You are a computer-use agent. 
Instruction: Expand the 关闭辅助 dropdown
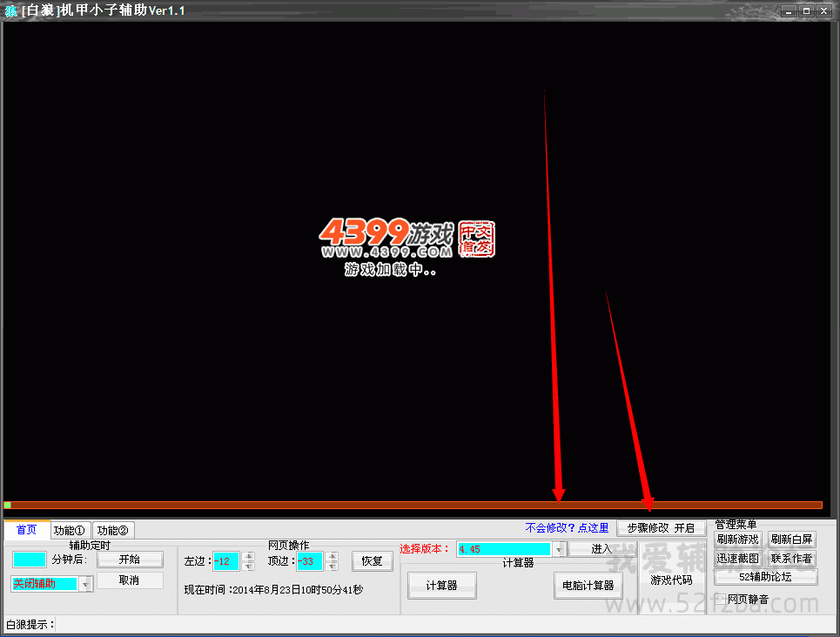pyautogui.click(x=85, y=584)
